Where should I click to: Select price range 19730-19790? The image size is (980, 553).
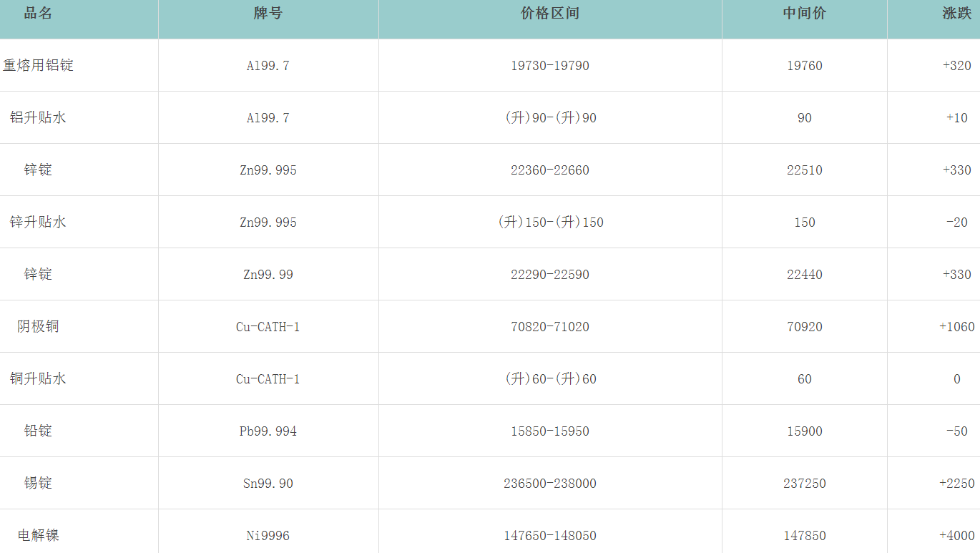point(550,66)
